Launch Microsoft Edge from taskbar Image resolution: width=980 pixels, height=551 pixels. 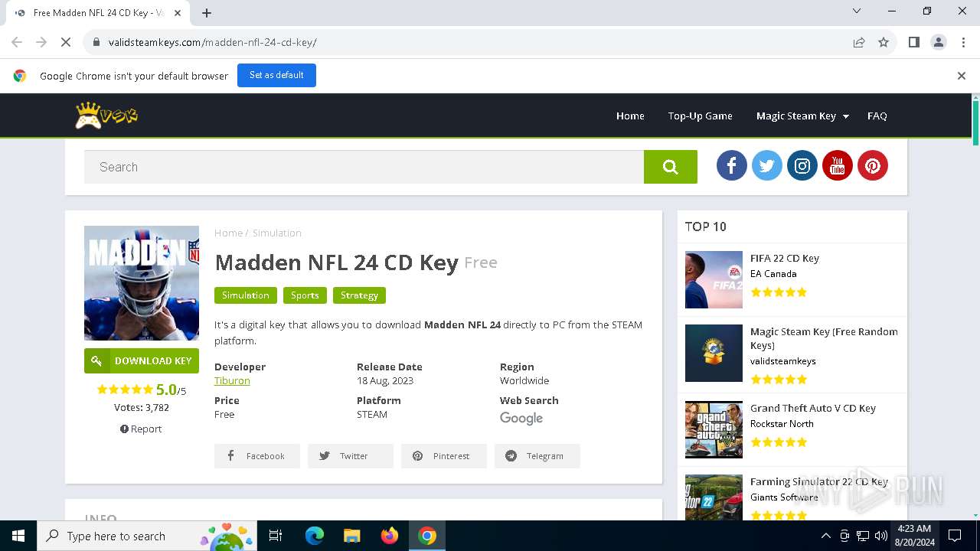click(315, 536)
